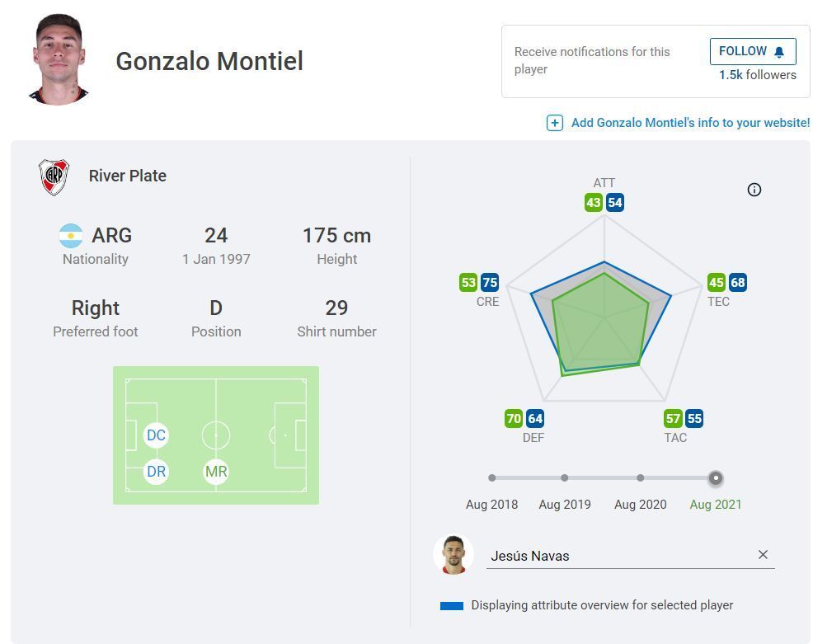813x644 pixels.
Task: Open the River Plate team link
Action: [x=128, y=176]
